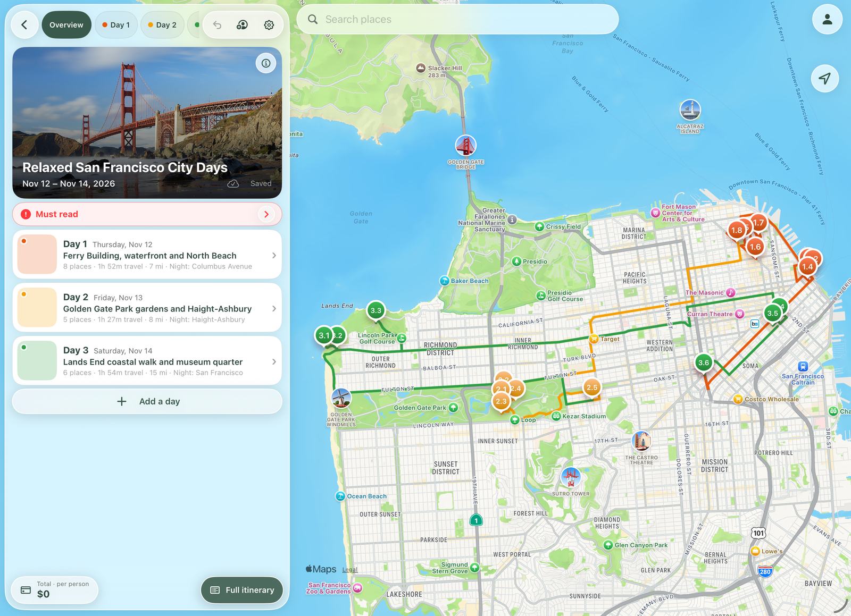This screenshot has height=616, width=851.
Task: Click the Golden Gate Bridge trip photo
Action: pyautogui.click(x=147, y=123)
